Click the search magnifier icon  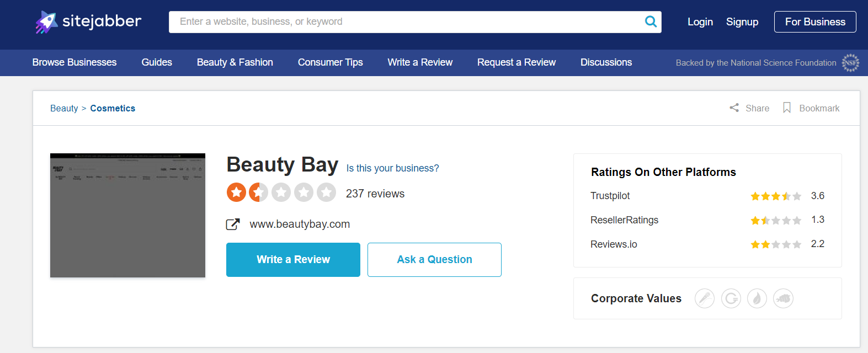tap(651, 22)
